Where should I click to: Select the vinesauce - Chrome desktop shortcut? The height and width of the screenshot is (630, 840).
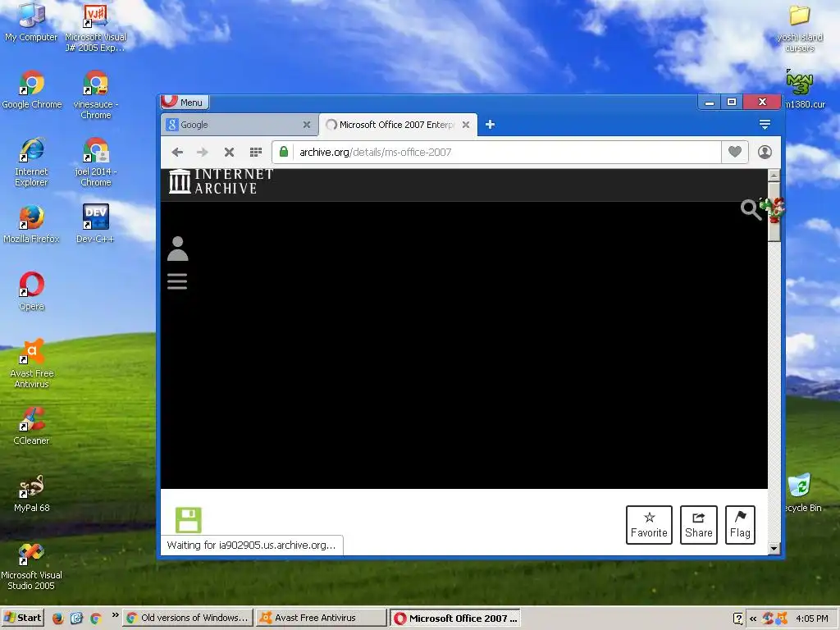coord(95,95)
